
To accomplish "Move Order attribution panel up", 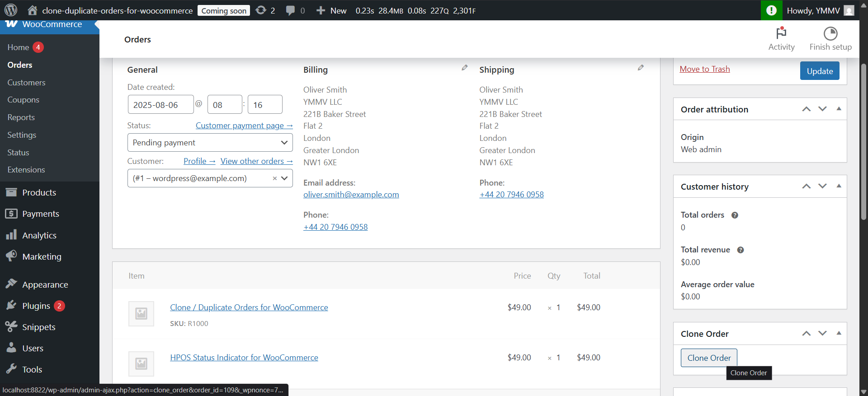I will [x=806, y=109].
